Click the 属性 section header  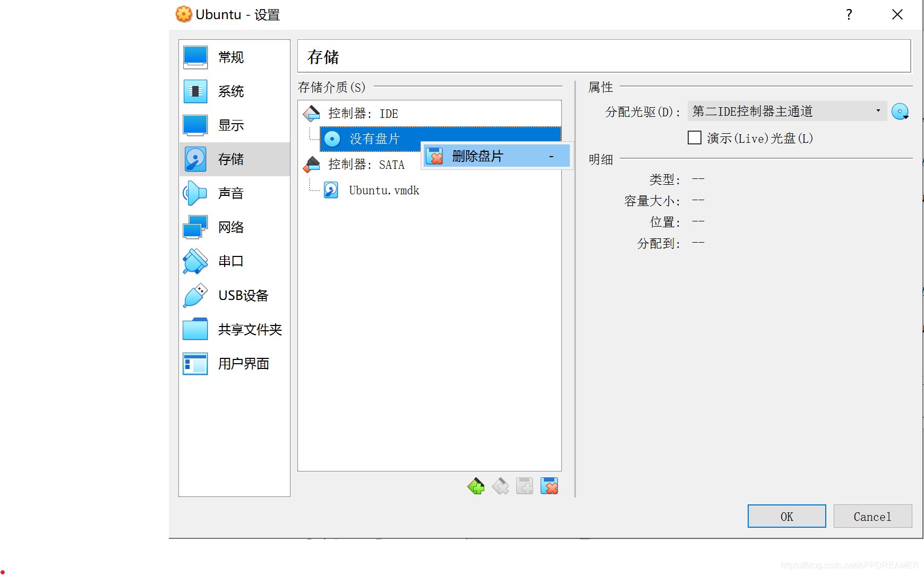point(601,87)
